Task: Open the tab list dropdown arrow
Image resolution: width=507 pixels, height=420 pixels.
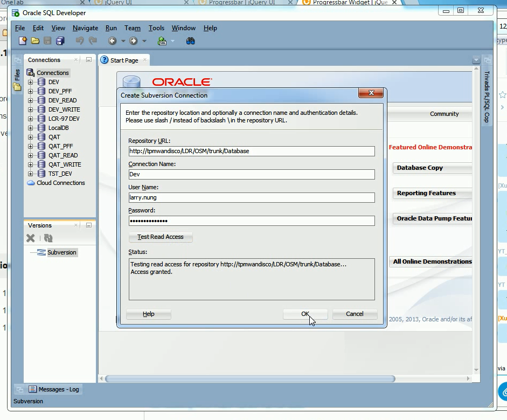Action: click(x=476, y=60)
